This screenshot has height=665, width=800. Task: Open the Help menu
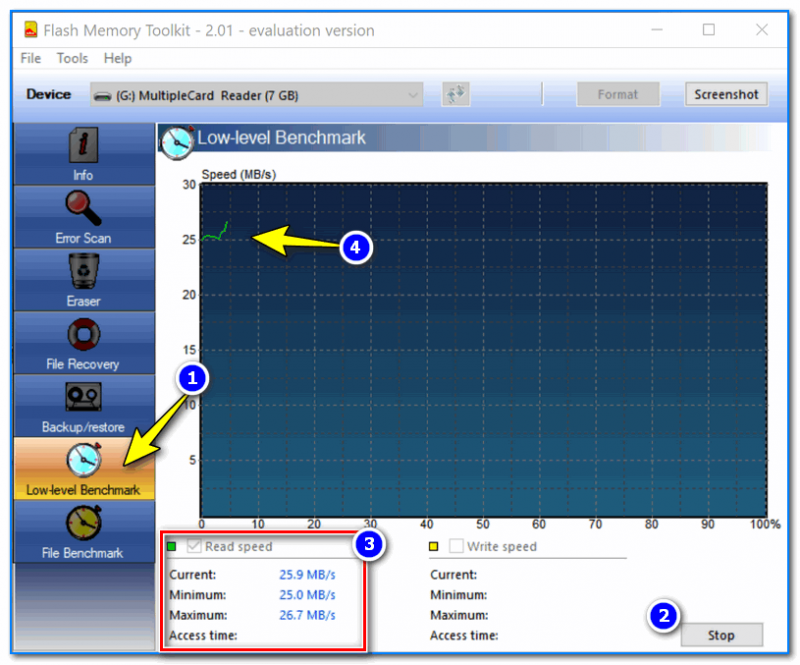tap(118, 58)
